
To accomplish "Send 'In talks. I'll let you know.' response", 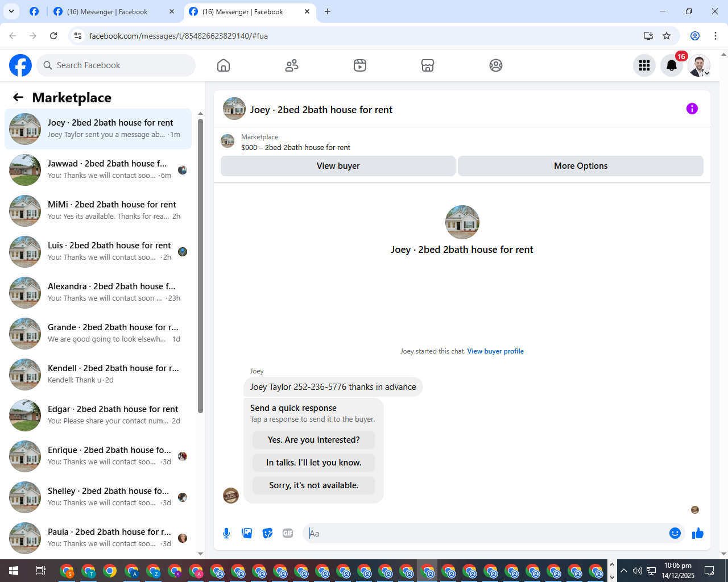I will point(314,463).
